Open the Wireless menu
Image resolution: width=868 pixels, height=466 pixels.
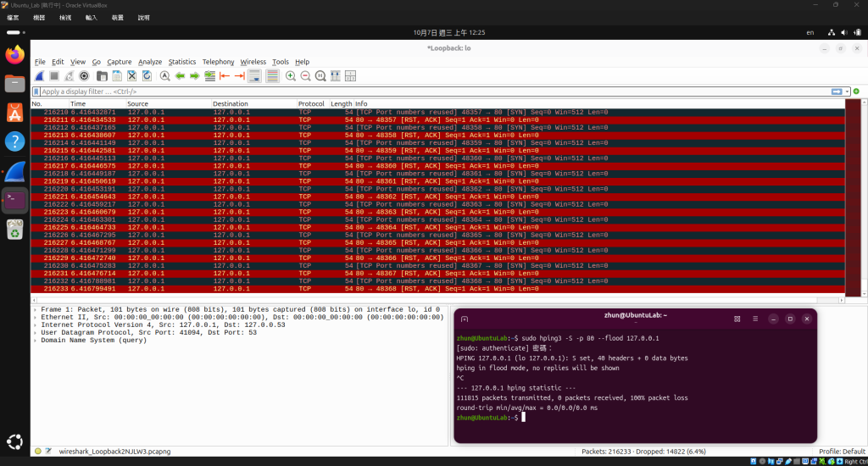pos(253,62)
